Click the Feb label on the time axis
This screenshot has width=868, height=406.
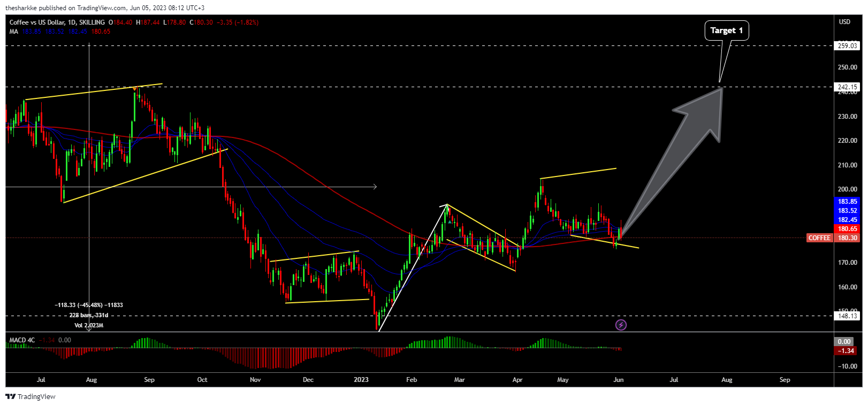click(412, 380)
